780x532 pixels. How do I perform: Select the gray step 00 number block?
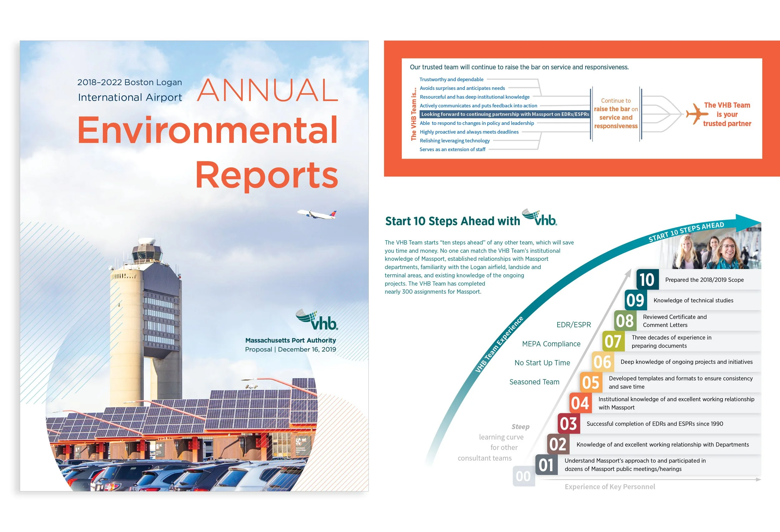point(523,476)
